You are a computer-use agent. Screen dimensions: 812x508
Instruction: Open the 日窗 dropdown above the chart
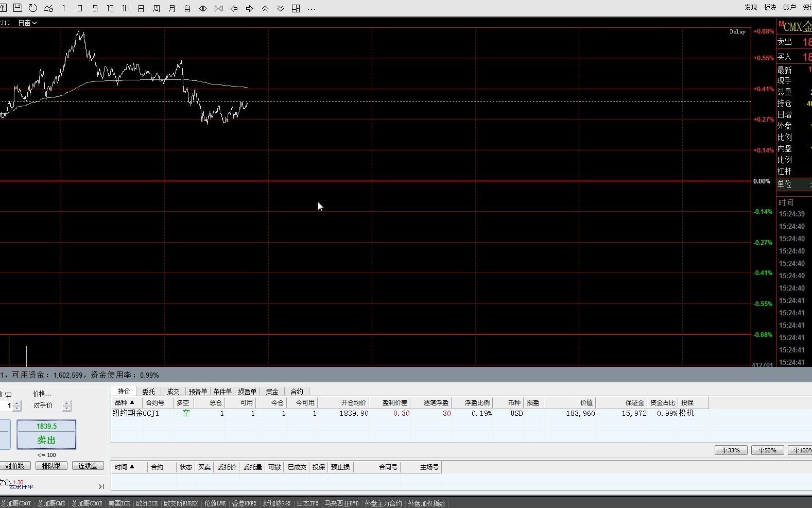(27, 23)
